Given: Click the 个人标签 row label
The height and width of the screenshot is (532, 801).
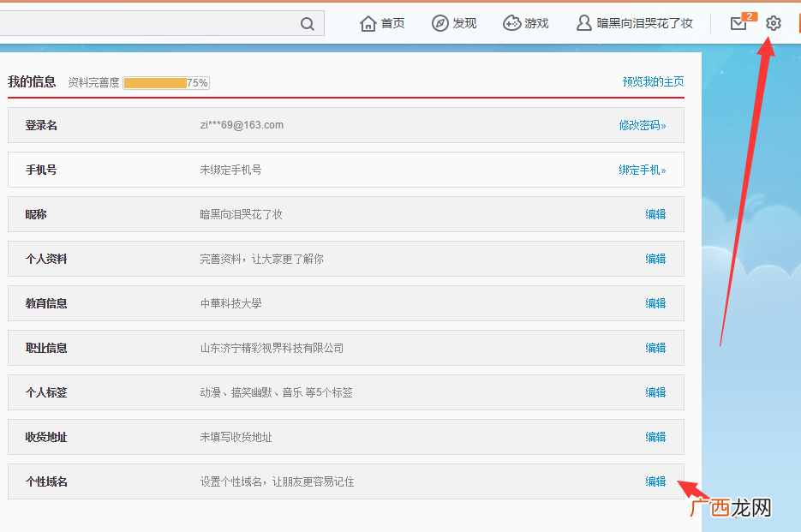Looking at the screenshot, I should pos(46,392).
